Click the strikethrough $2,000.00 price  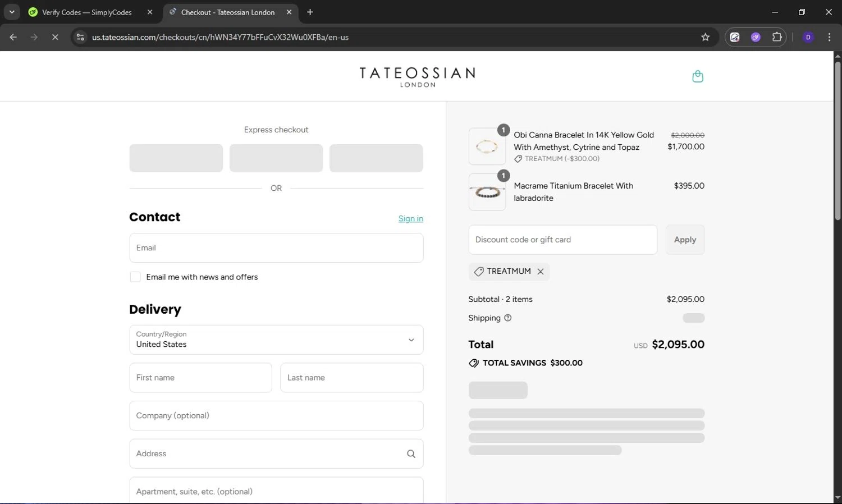pyautogui.click(x=688, y=135)
